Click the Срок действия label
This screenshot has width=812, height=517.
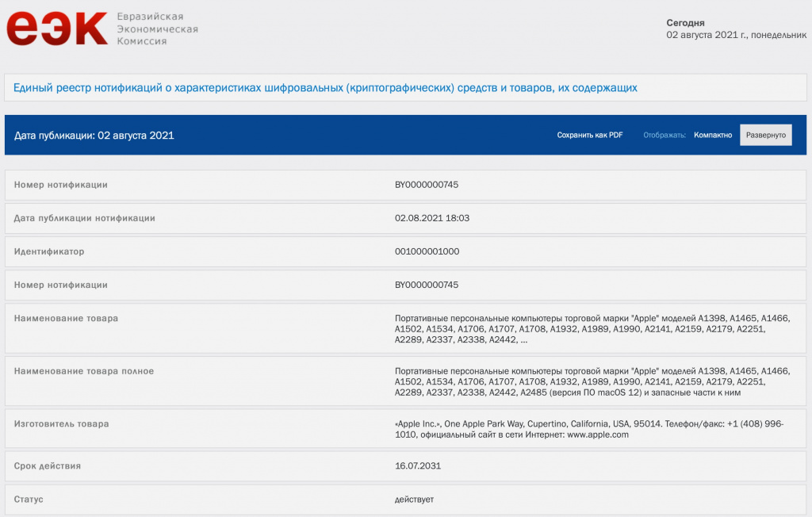pyautogui.click(x=48, y=465)
